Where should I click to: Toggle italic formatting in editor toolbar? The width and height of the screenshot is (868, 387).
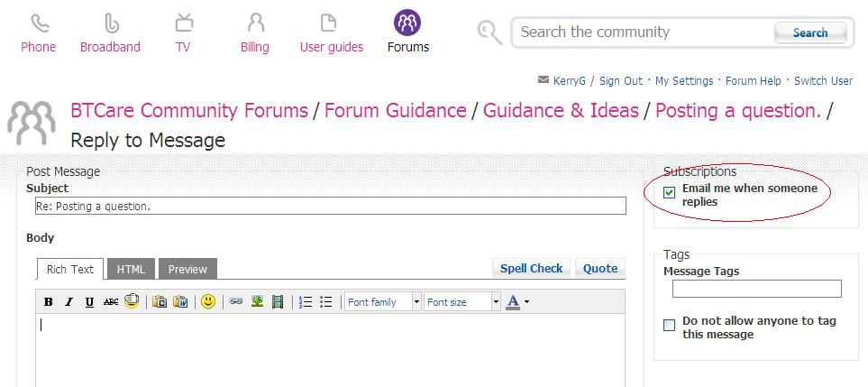click(x=69, y=301)
